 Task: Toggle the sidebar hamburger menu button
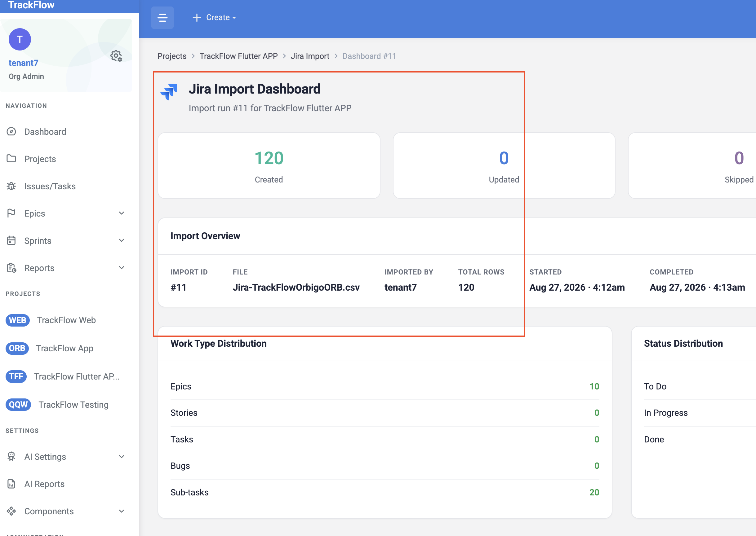(x=162, y=17)
